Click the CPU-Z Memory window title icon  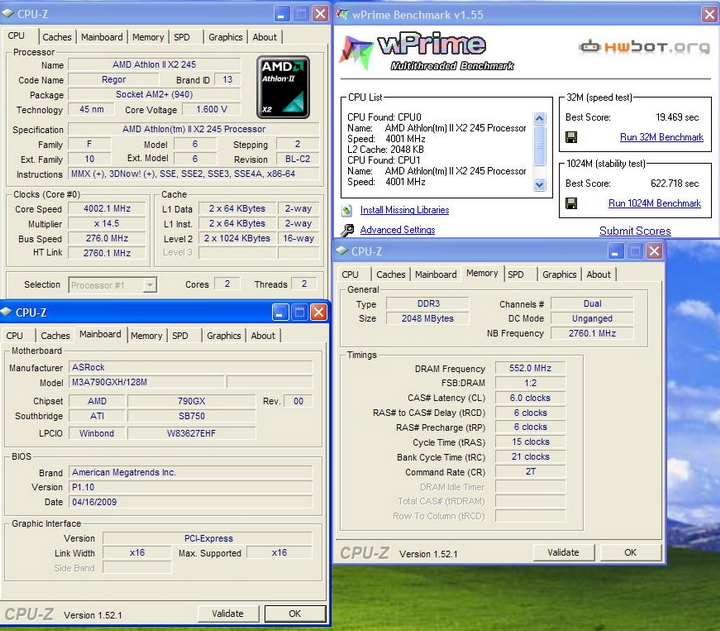tap(342, 251)
